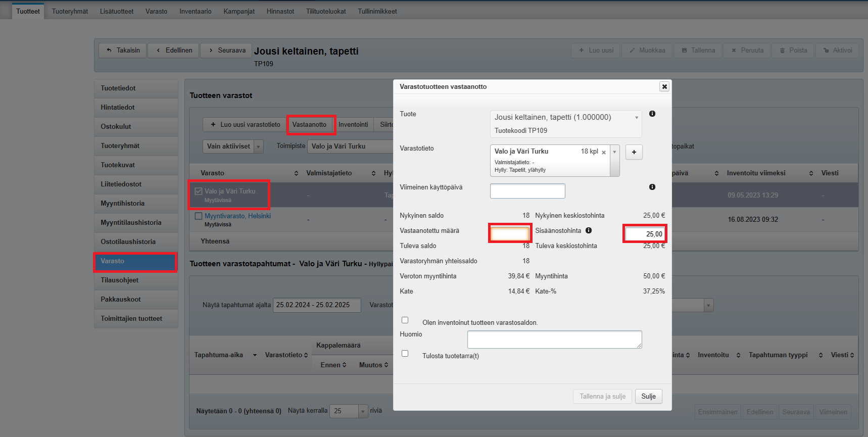Screen dimensions: 868x437
Task: Remove Valo ja Väri Turku selection x
Action: pyautogui.click(x=604, y=152)
